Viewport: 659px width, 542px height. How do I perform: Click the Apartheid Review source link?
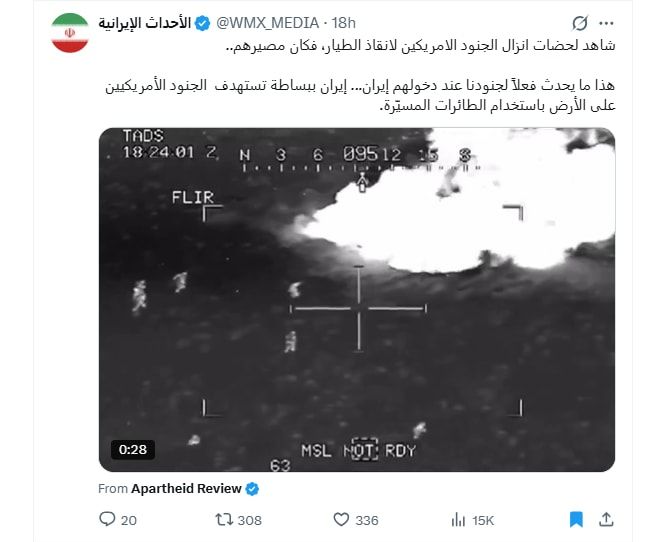tap(186, 489)
